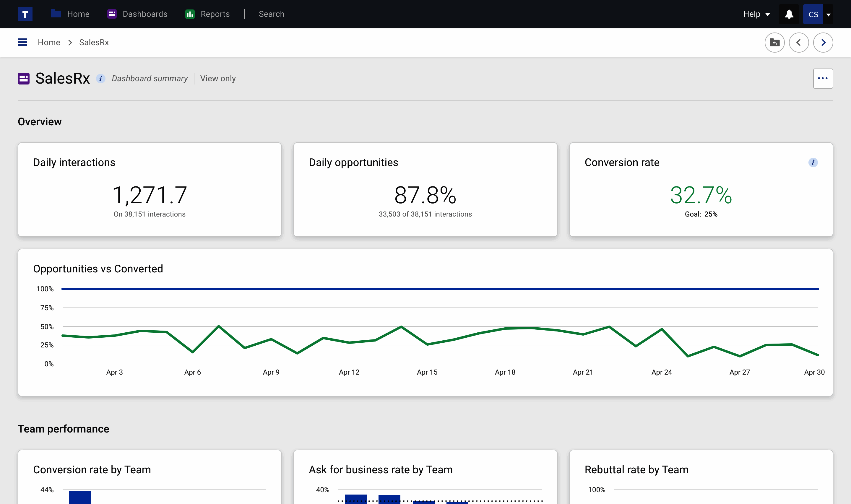Open the hamburger sidebar menu

(x=22, y=43)
